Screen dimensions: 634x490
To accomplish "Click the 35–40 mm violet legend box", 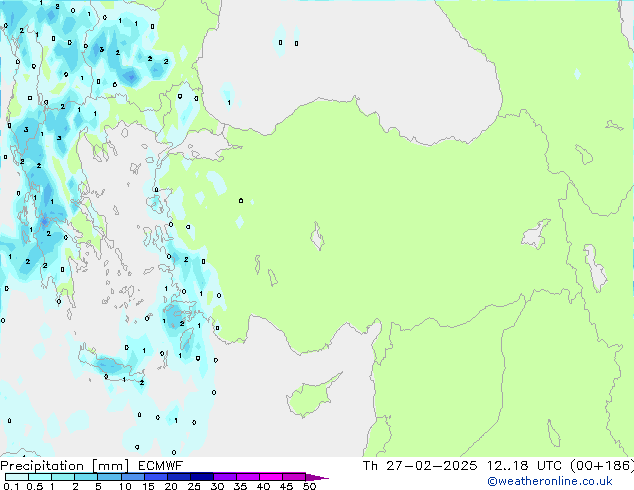I will 247,477.
